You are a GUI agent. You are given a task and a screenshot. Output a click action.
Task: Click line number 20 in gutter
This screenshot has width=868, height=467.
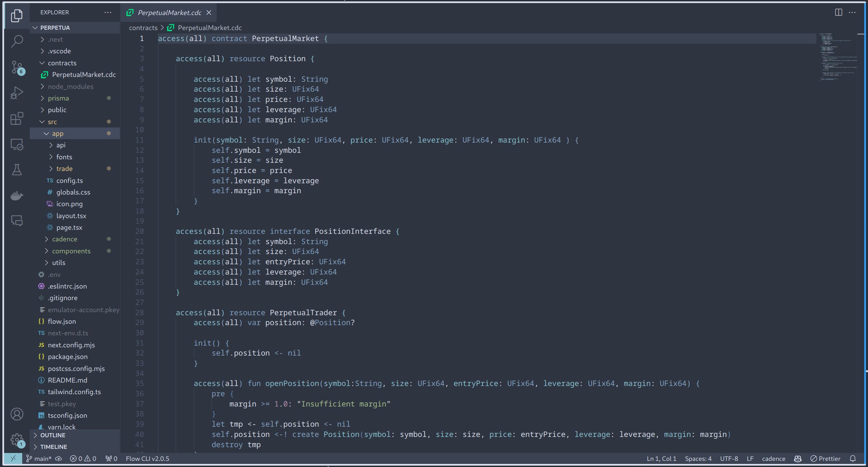pos(139,231)
